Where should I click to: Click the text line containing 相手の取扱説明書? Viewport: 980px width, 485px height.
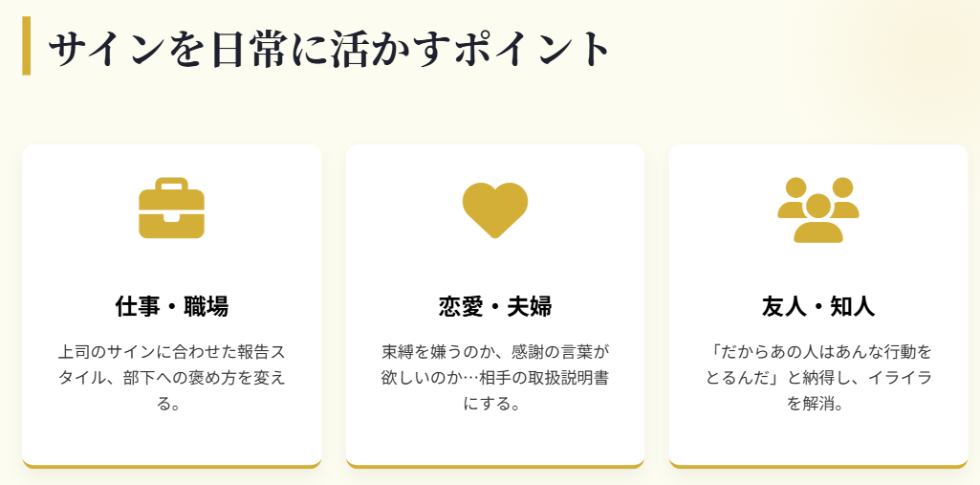(x=495, y=378)
